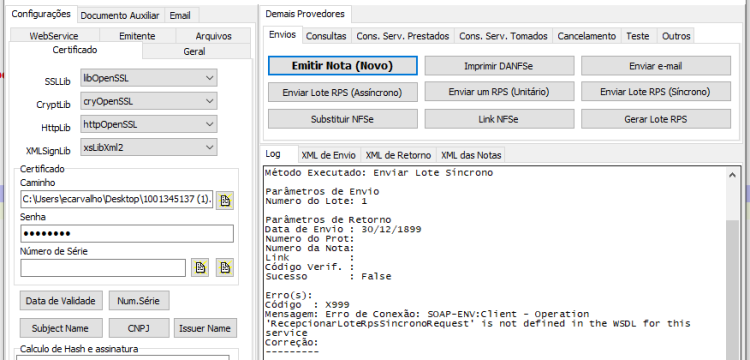This screenshot has width=750, height=360.
Task: Open the XMLSignLib dropdown
Action: click(149, 147)
